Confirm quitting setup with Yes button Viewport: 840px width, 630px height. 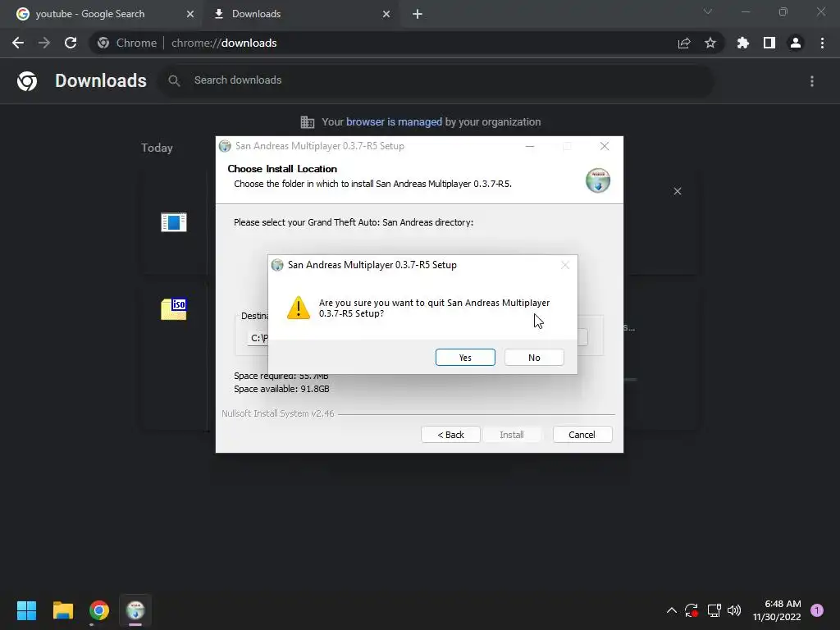click(465, 358)
